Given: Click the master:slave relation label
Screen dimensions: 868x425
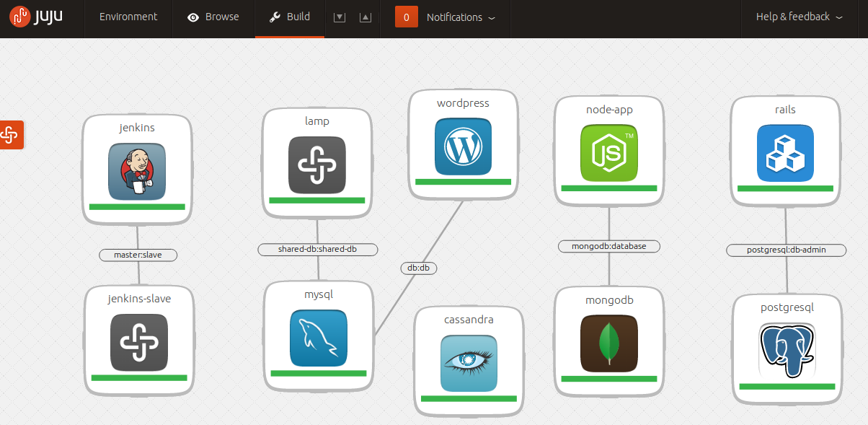Looking at the screenshot, I should click(x=138, y=255).
